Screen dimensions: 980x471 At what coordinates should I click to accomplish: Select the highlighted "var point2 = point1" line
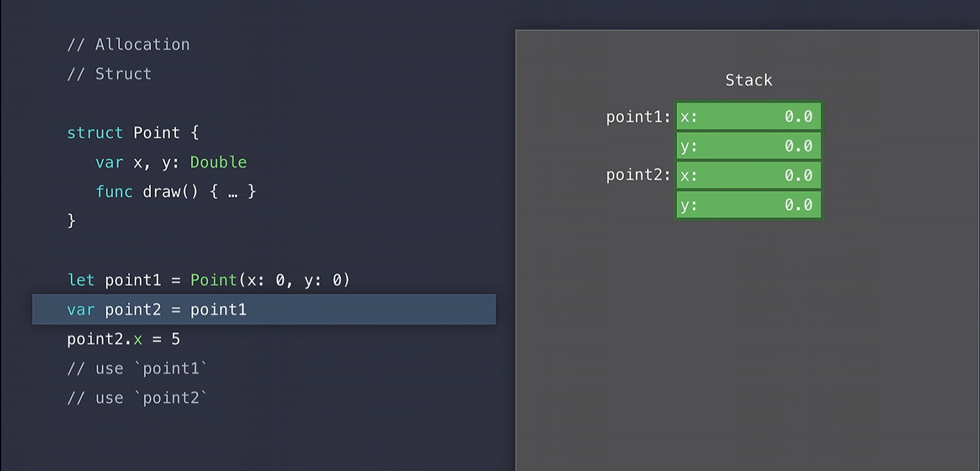263,309
